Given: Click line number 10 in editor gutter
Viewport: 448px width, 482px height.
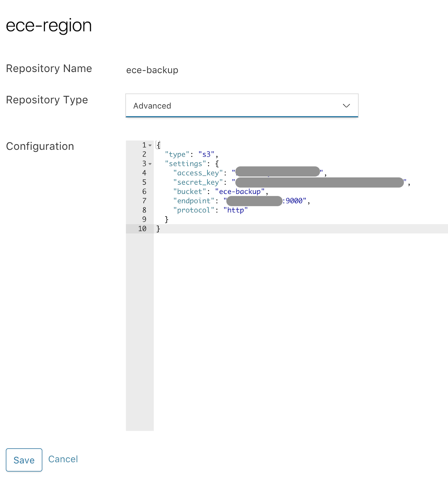Looking at the screenshot, I should pos(142,229).
